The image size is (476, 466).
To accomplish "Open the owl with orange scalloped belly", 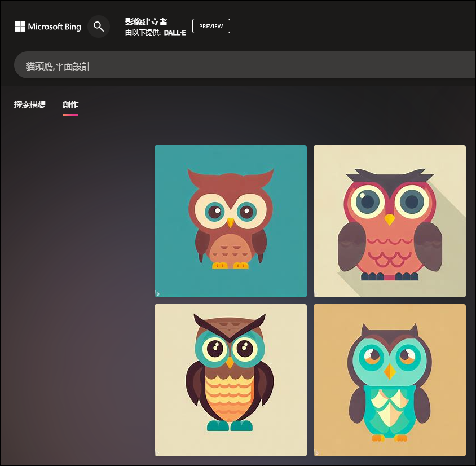I will [231, 380].
